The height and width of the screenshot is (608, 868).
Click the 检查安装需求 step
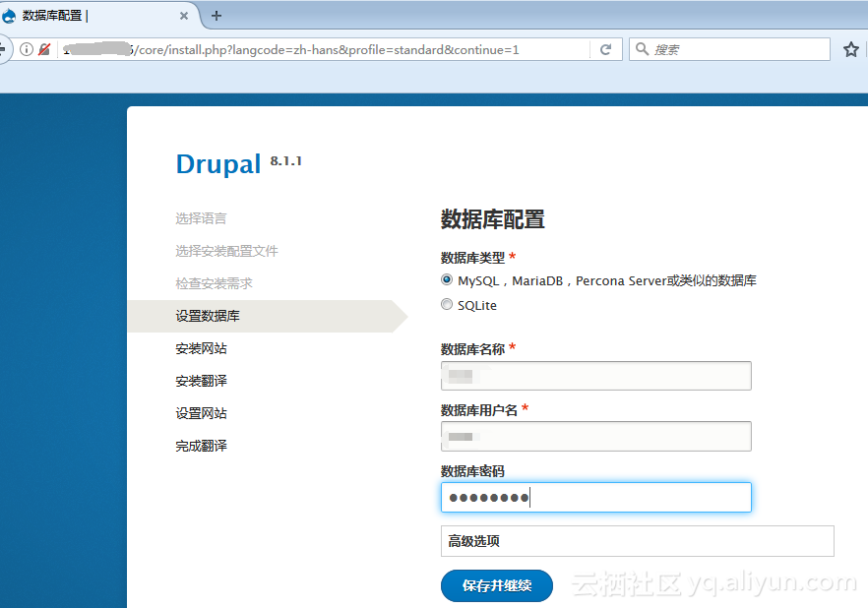click(x=214, y=283)
